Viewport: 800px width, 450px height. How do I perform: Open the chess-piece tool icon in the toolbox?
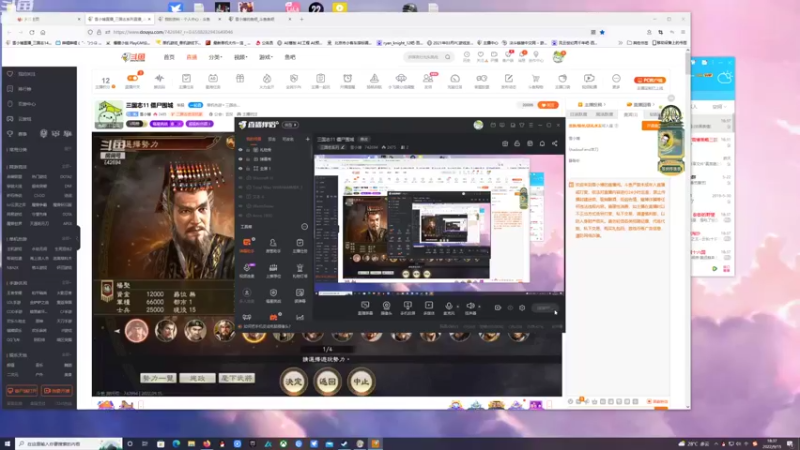(299, 270)
